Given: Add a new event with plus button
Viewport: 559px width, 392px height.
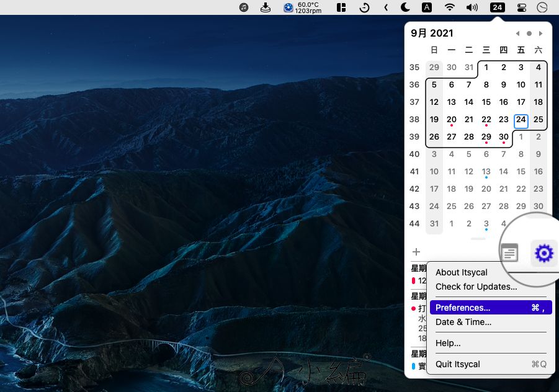Looking at the screenshot, I should (416, 252).
